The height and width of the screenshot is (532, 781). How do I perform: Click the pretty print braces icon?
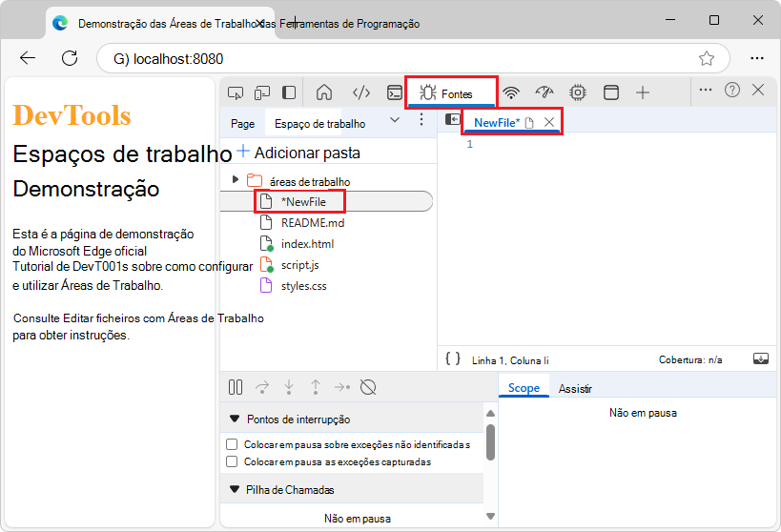coord(453,358)
